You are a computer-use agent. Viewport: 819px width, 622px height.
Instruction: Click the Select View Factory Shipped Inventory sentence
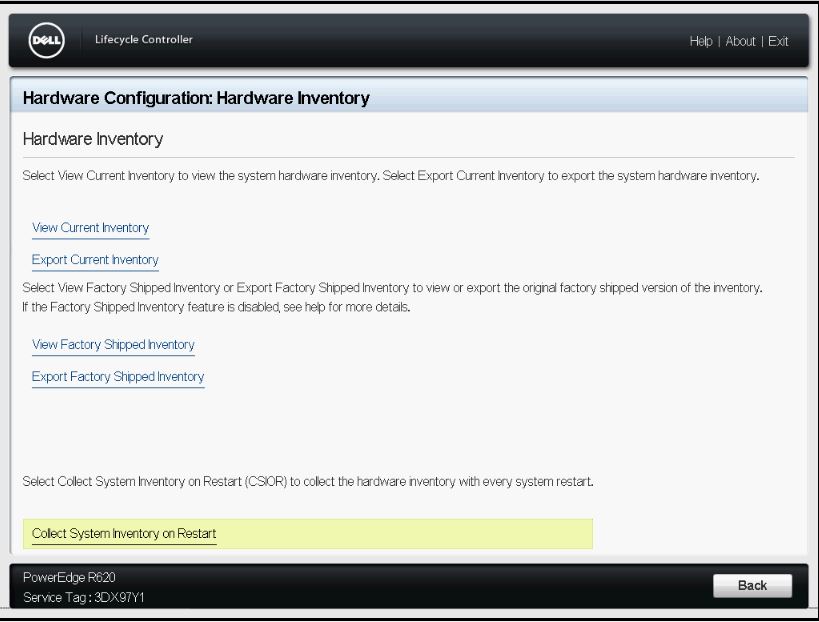(392, 289)
